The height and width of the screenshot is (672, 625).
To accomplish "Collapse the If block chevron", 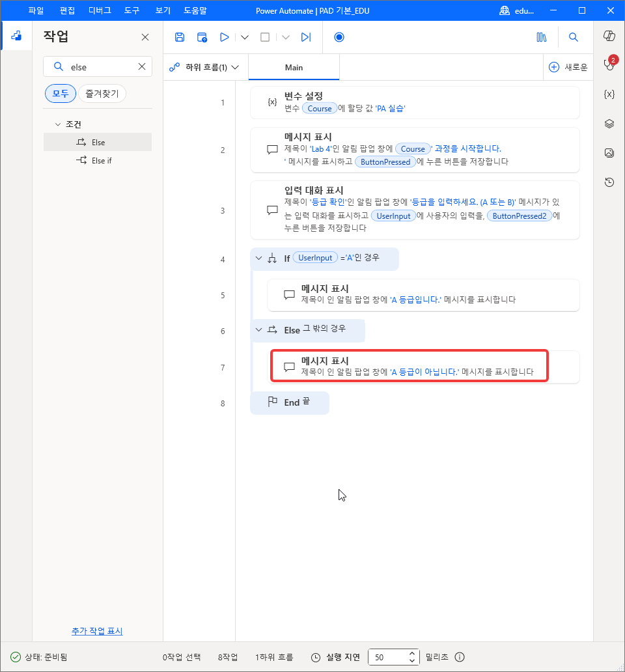I will point(258,258).
